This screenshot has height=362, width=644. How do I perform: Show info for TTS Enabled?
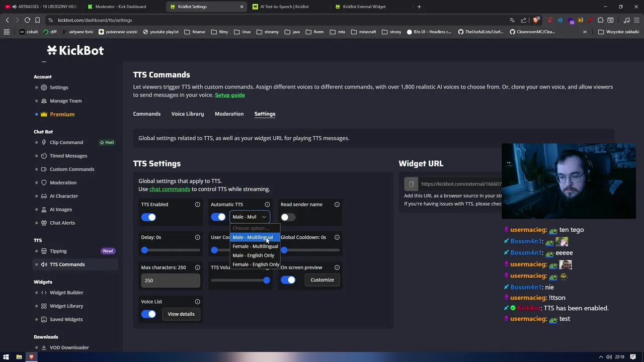pos(197,205)
